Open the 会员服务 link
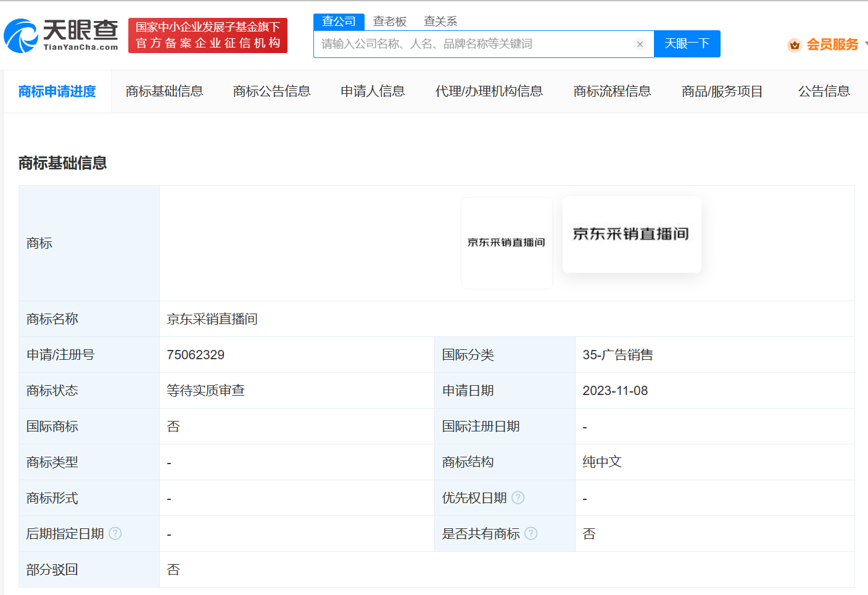Screen dimensions: 868x595 (832, 44)
